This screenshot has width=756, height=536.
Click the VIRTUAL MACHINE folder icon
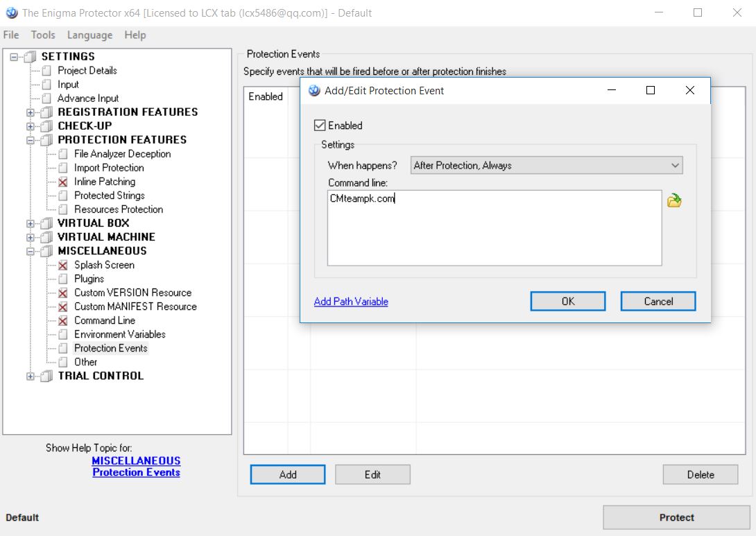coord(46,237)
